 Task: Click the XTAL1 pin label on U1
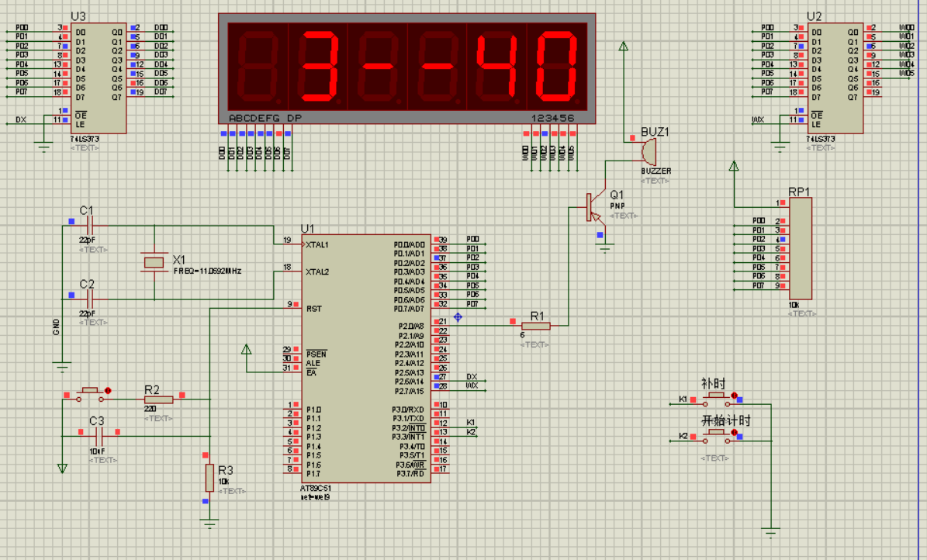(317, 245)
